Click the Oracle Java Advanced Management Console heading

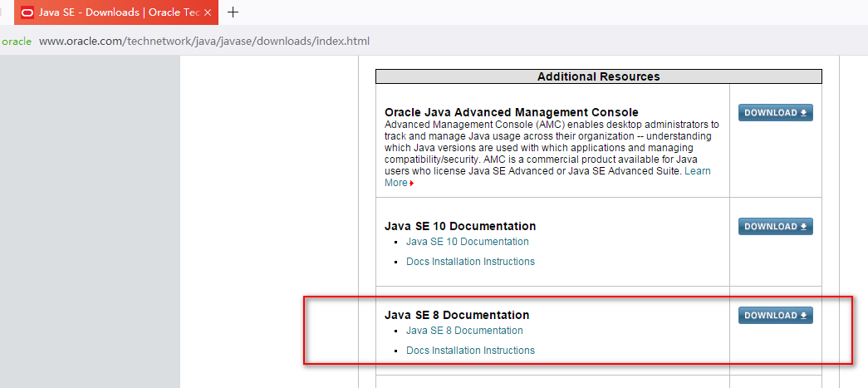pyautogui.click(x=511, y=112)
